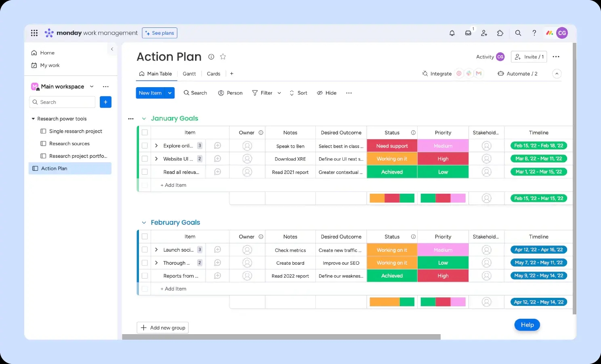Check the Read all releva... row checkbox
This screenshot has width=601, height=364.
point(145,172)
